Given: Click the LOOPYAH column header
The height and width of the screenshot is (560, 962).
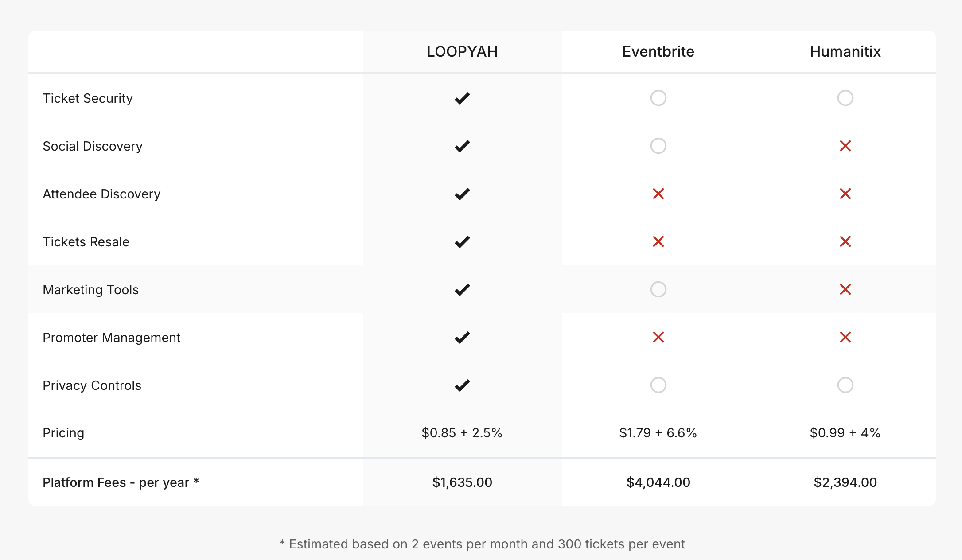Looking at the screenshot, I should pyautogui.click(x=462, y=52).
